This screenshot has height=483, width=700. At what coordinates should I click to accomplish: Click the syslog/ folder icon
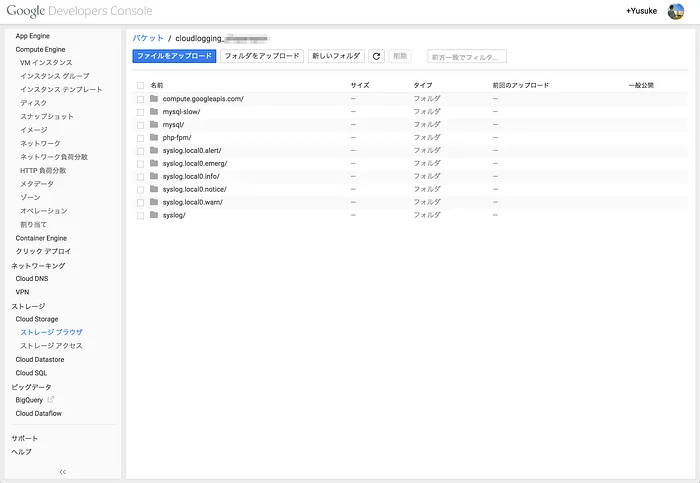pyautogui.click(x=154, y=215)
